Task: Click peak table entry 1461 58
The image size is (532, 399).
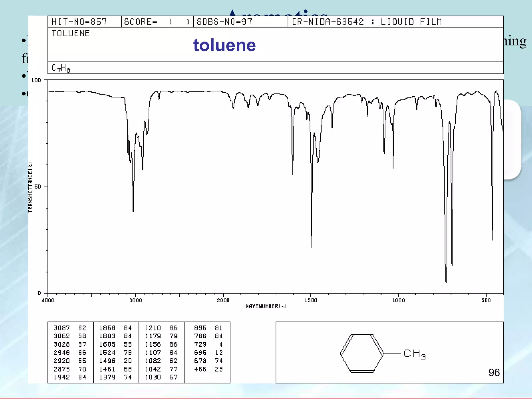Action: [x=116, y=369]
